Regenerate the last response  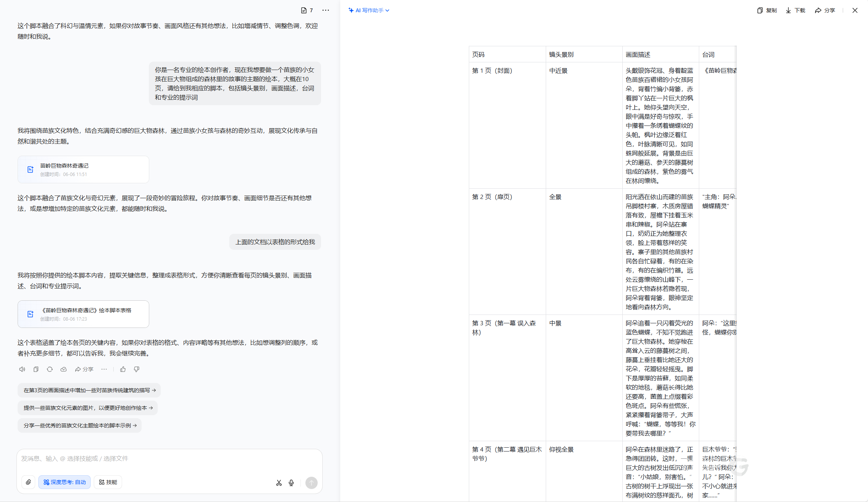(x=50, y=369)
